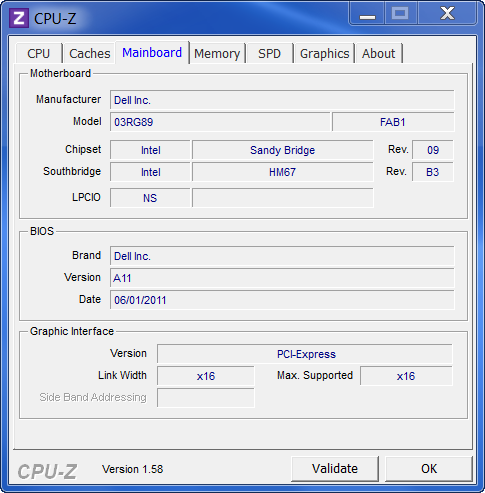
Task: Open the About tab
Action: pos(379,53)
